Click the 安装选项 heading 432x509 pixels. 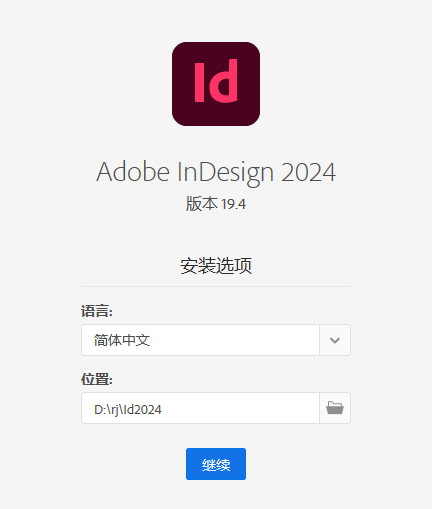click(216, 266)
